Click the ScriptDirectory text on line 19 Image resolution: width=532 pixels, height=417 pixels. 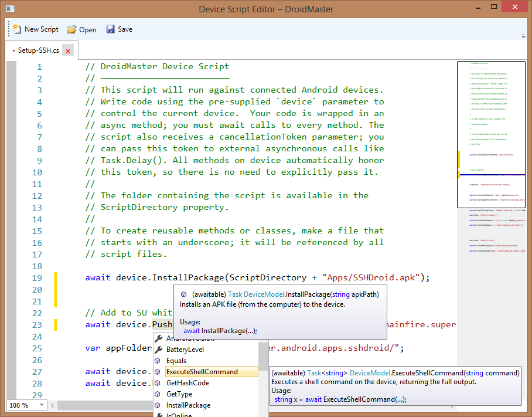[268, 278]
